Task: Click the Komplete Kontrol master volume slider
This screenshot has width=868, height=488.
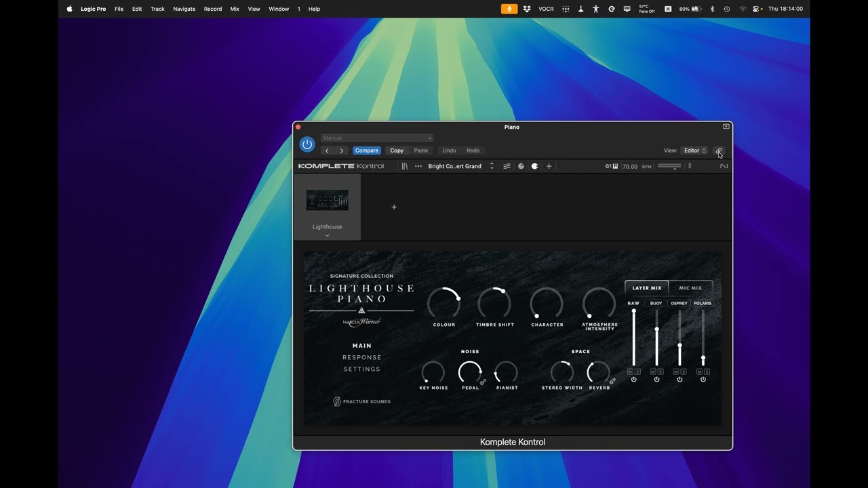Action: click(669, 166)
